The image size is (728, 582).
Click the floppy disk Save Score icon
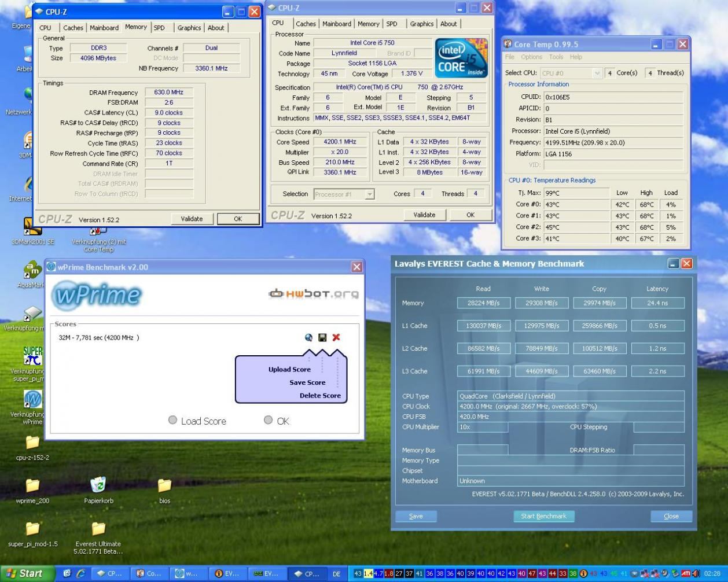pyautogui.click(x=322, y=337)
